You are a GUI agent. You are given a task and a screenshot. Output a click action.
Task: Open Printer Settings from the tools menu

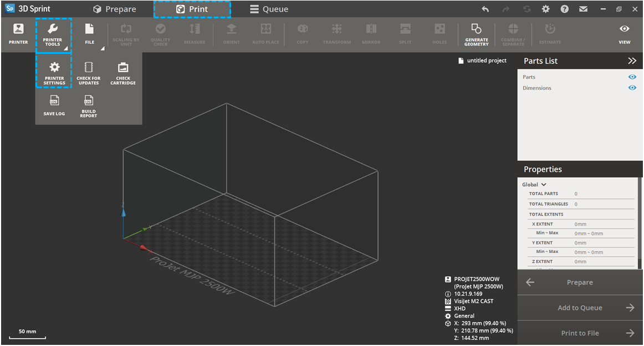pos(54,73)
